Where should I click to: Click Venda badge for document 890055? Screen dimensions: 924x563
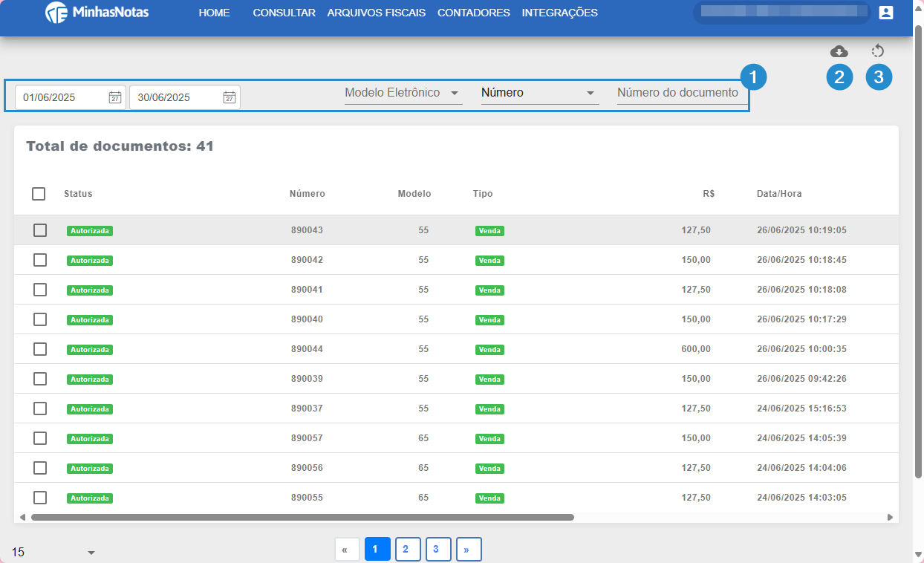tap(489, 498)
